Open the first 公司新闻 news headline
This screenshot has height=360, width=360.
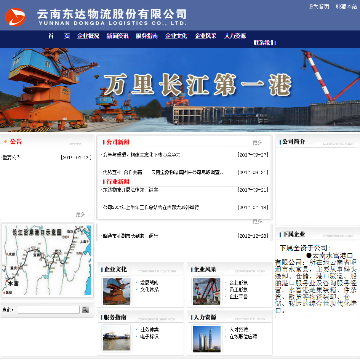pos(141,155)
